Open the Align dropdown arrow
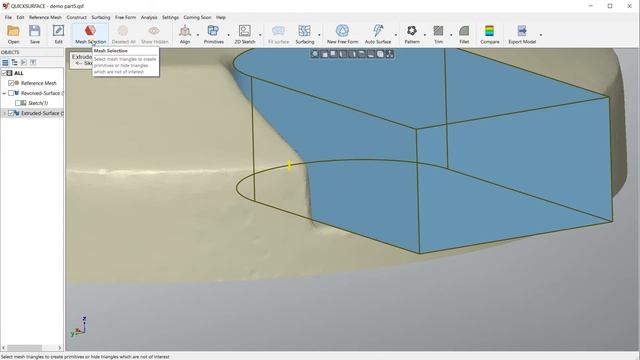This screenshot has width=640, height=360. coord(198,35)
